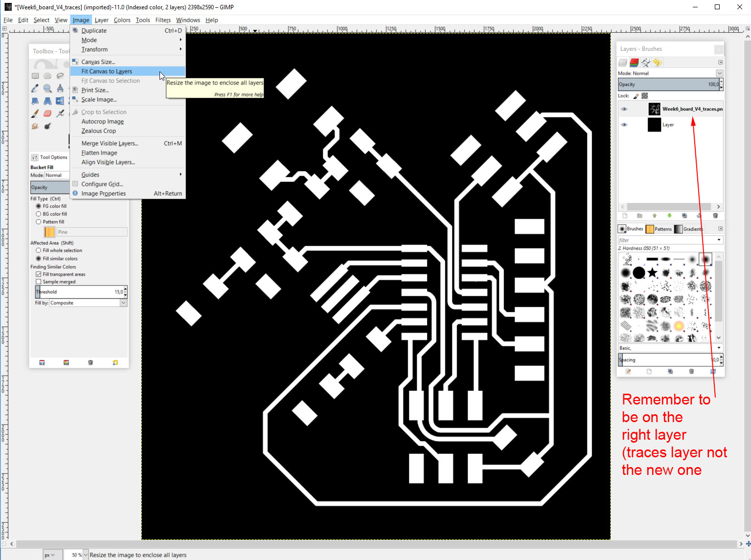751x560 pixels.
Task: Choose Canvas Size menu entry
Action: coord(127,62)
